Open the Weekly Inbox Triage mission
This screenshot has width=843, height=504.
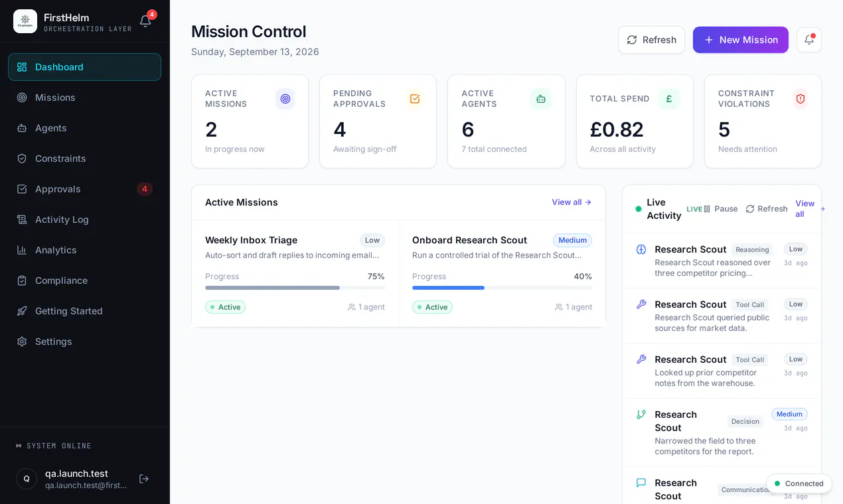(295, 273)
